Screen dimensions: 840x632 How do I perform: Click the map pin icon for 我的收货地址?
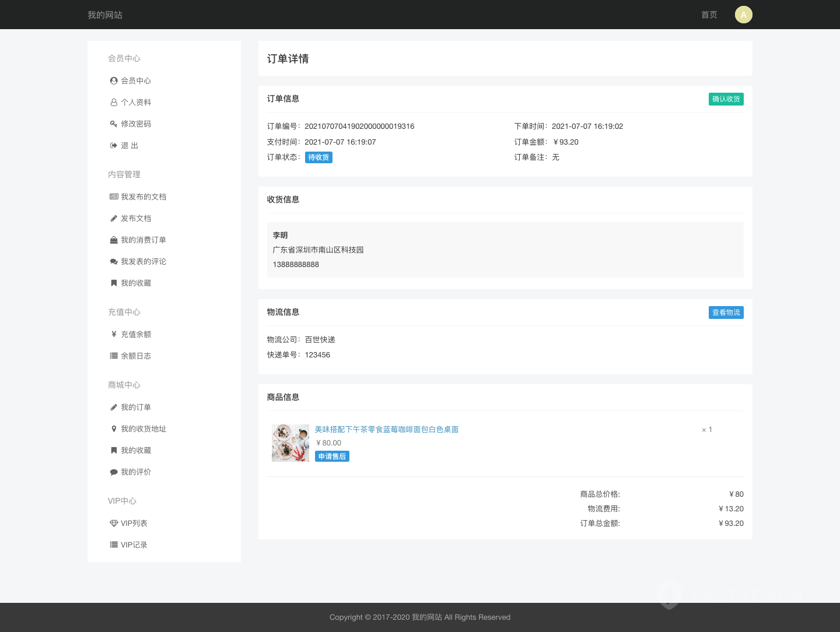tap(114, 429)
